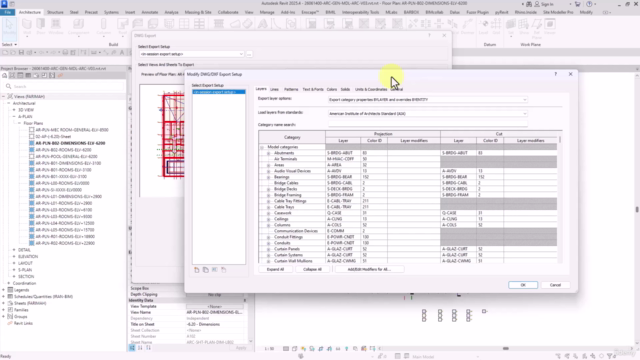Toggle checkbox for AR-PLN-B02-ROOMS-ELV-6200 view
Screen dimensions: 640x360
click(x=31, y=150)
